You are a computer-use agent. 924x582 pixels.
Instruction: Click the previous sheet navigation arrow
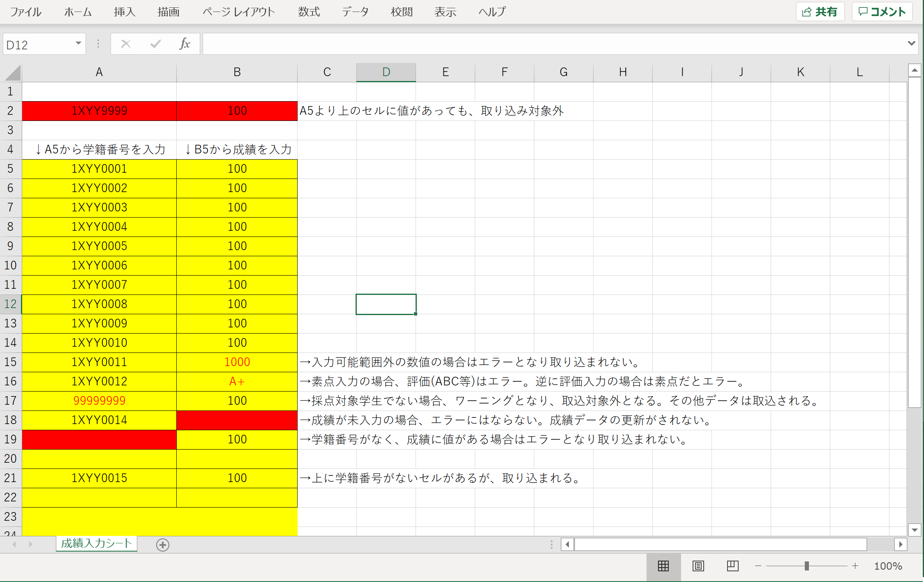pos(14,545)
